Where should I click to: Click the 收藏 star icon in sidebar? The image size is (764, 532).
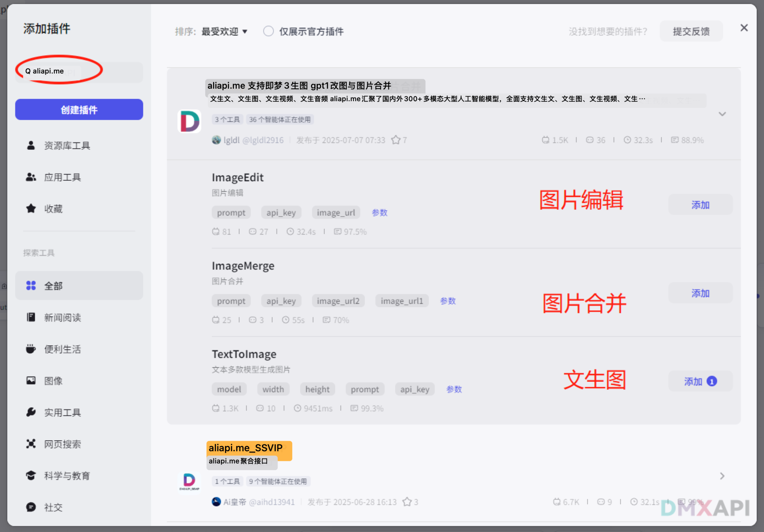(x=31, y=208)
